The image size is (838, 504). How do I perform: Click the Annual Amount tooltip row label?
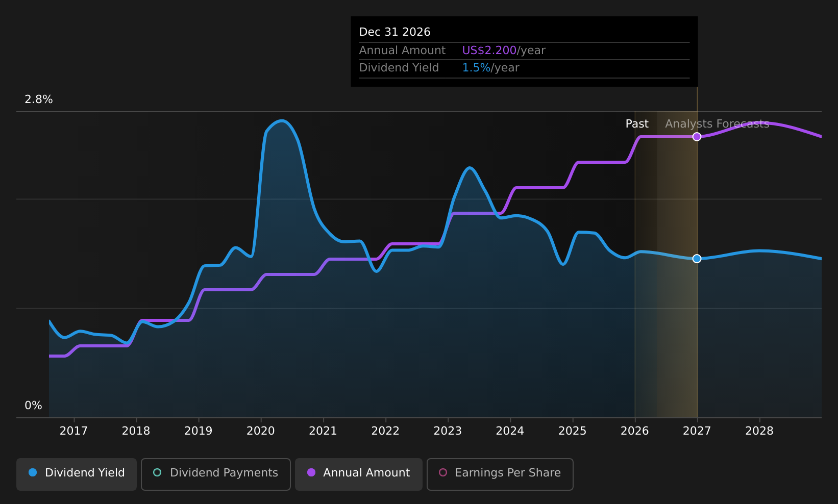click(x=402, y=51)
